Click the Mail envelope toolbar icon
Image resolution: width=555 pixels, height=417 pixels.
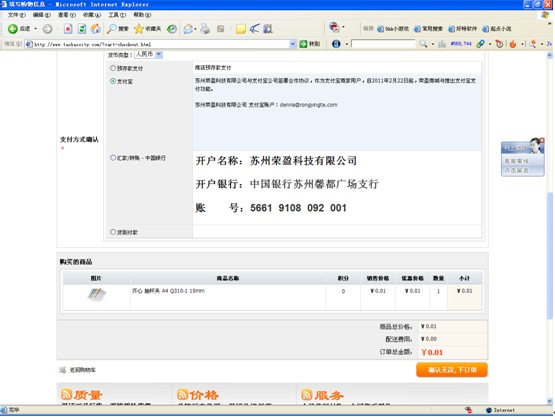coord(188,29)
